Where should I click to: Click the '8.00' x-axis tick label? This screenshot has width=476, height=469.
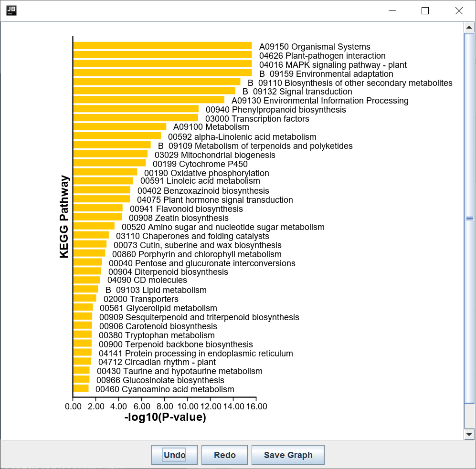pos(165,406)
